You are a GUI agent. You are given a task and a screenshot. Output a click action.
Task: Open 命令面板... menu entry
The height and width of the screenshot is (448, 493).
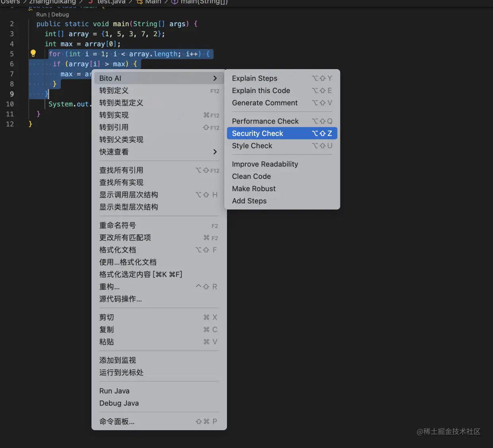[159, 422]
